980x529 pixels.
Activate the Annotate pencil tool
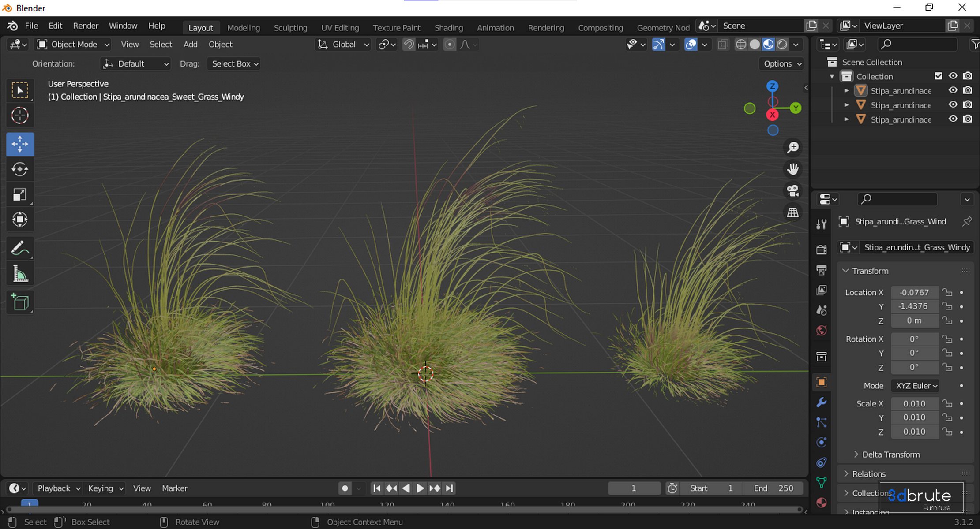pos(20,248)
